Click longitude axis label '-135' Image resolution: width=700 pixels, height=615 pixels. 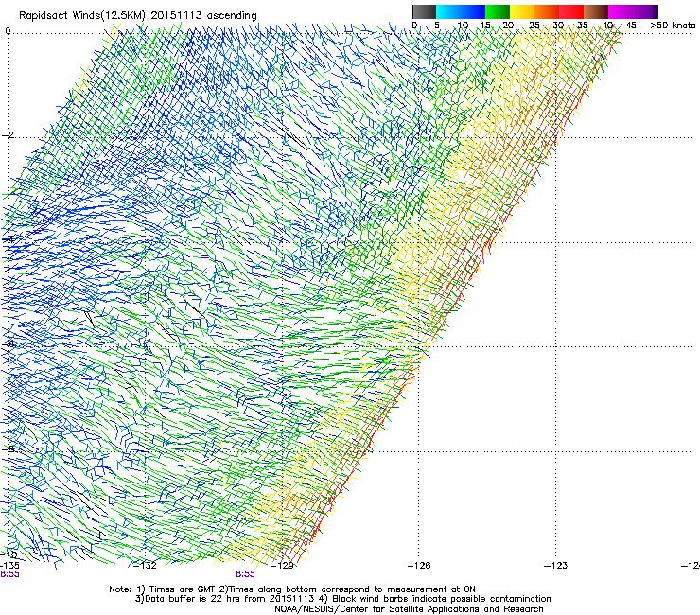point(9,565)
